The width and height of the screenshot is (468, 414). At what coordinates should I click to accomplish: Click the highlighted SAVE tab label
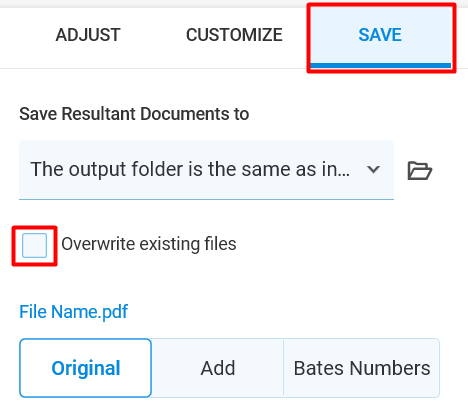coord(380,35)
